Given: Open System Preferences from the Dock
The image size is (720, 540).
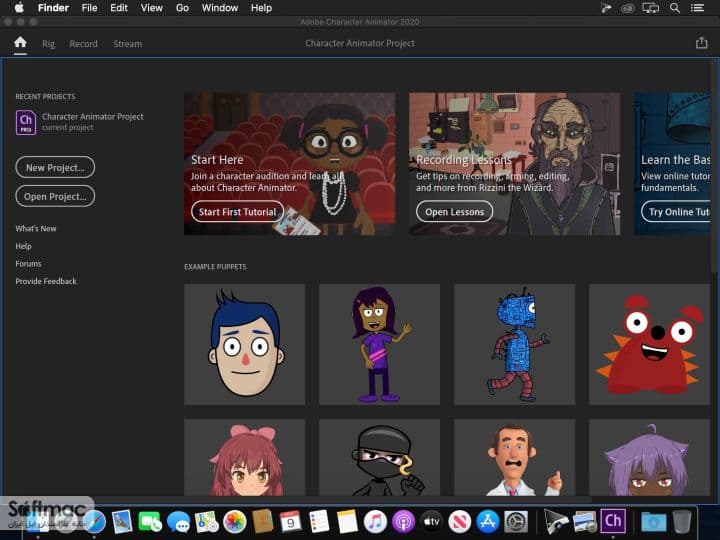Looking at the screenshot, I should click(x=516, y=522).
